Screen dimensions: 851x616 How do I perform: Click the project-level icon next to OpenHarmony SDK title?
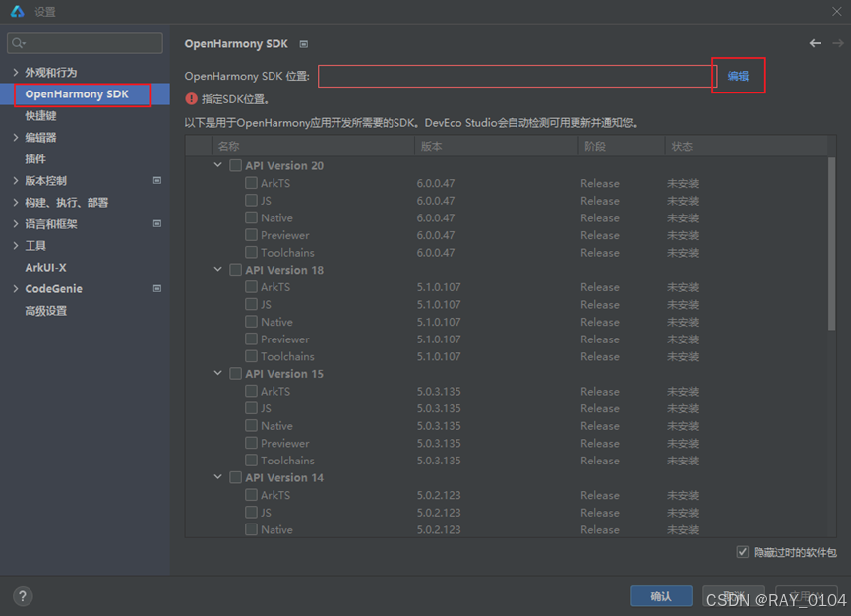click(304, 44)
